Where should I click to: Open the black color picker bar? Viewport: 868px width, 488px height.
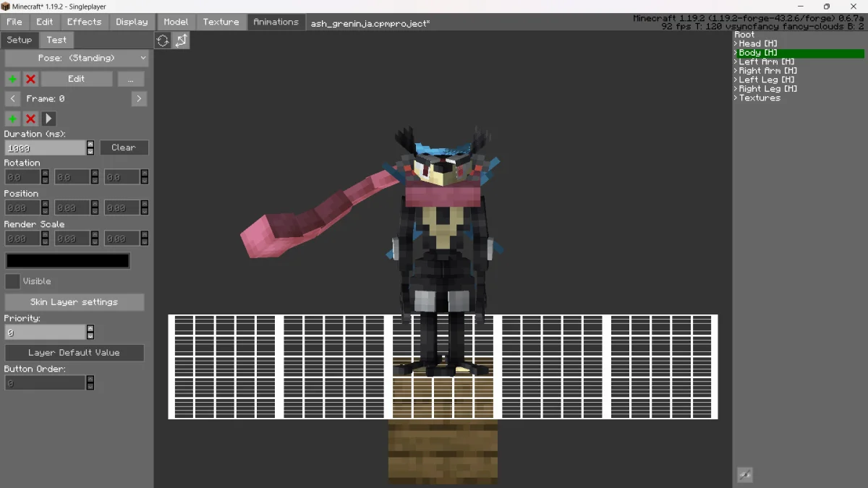(x=68, y=261)
